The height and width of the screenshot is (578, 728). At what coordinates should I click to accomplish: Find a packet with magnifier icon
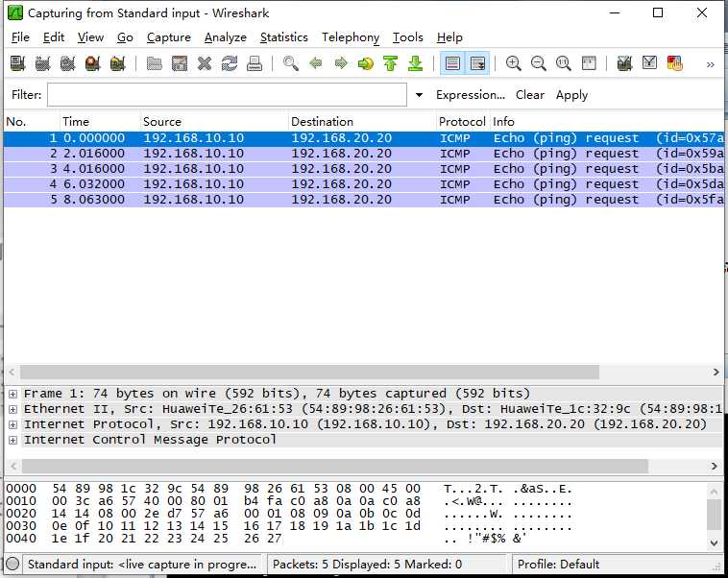[291, 63]
